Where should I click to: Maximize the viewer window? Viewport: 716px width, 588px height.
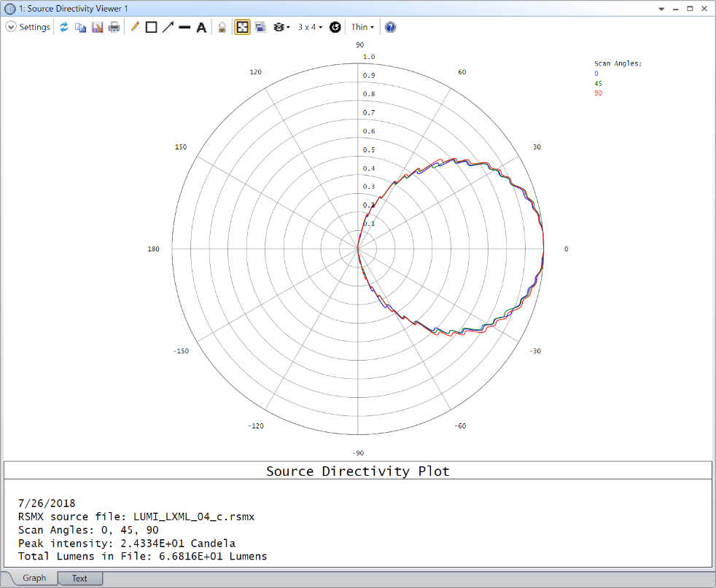pyautogui.click(x=690, y=9)
